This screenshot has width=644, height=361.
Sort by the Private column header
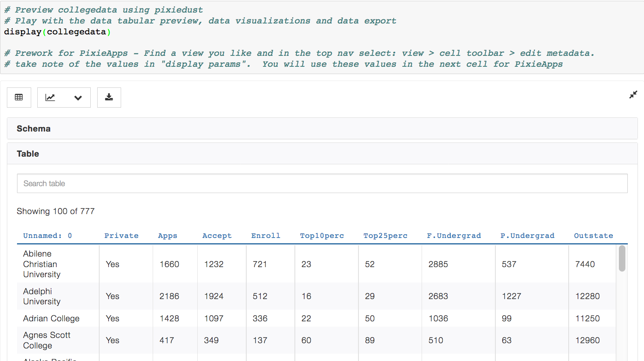tap(122, 236)
